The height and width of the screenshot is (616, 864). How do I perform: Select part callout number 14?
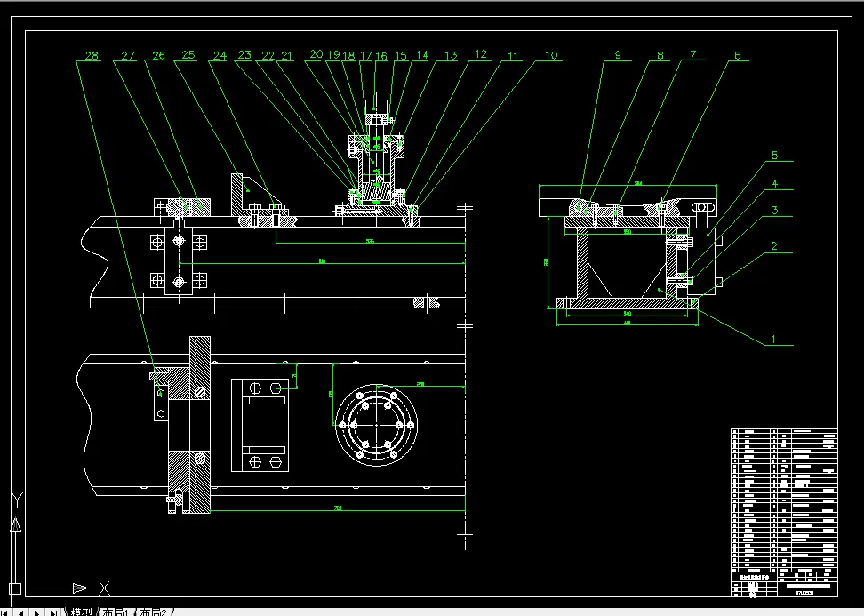[422, 54]
